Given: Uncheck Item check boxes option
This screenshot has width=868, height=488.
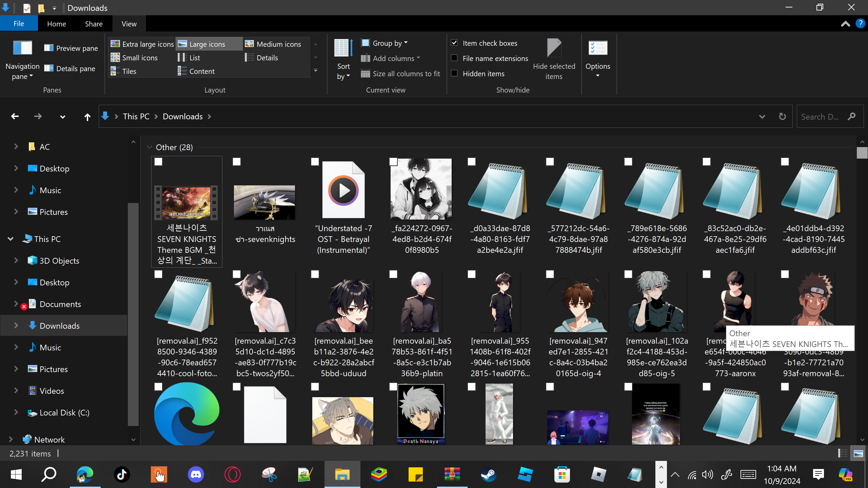Looking at the screenshot, I should click(454, 43).
